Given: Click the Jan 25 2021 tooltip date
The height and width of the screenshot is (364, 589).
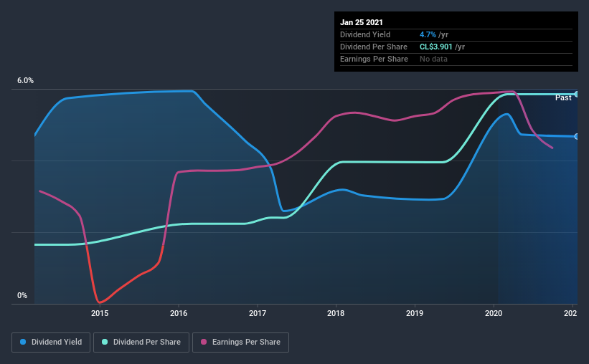Looking at the screenshot, I should pyautogui.click(x=362, y=22).
